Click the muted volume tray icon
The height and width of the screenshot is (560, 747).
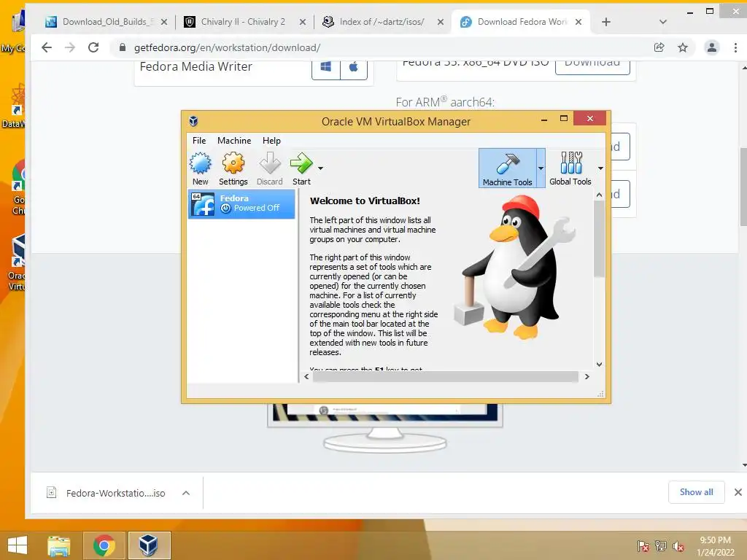pos(678,546)
